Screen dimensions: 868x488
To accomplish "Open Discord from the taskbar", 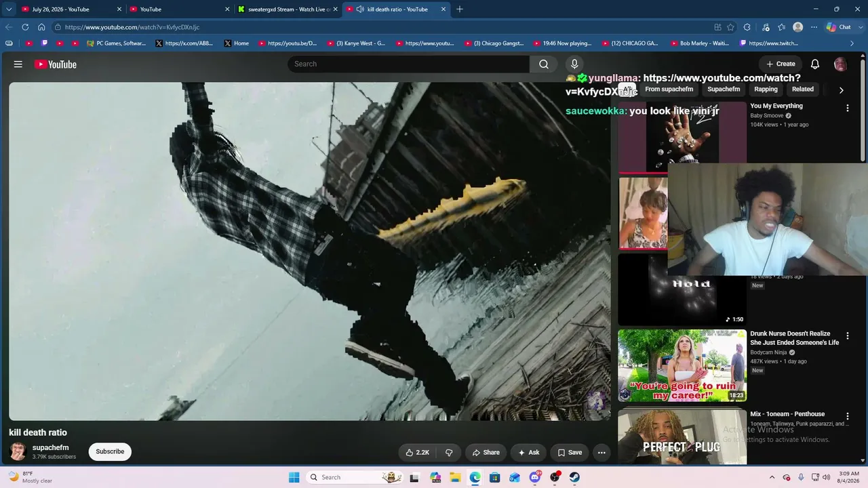I will tap(535, 477).
